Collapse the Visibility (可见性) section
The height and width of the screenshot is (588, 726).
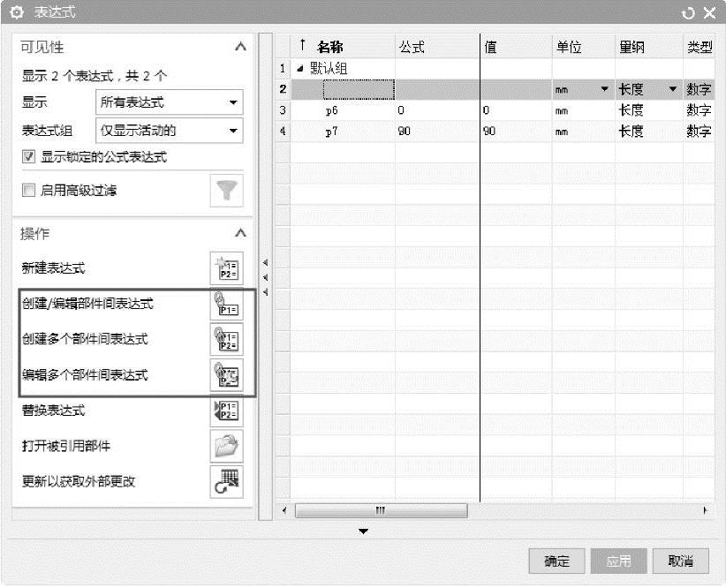240,47
